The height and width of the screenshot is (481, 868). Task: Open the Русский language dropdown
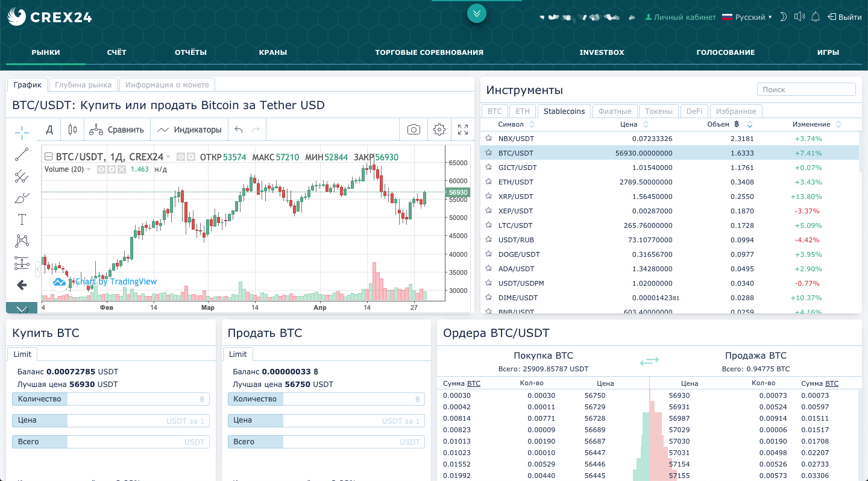747,17
